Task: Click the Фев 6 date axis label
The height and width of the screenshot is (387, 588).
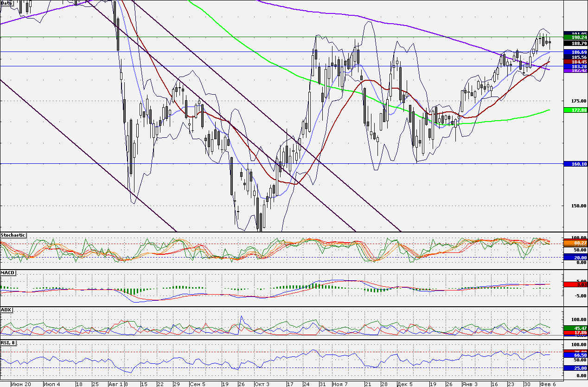Action: click(547, 384)
